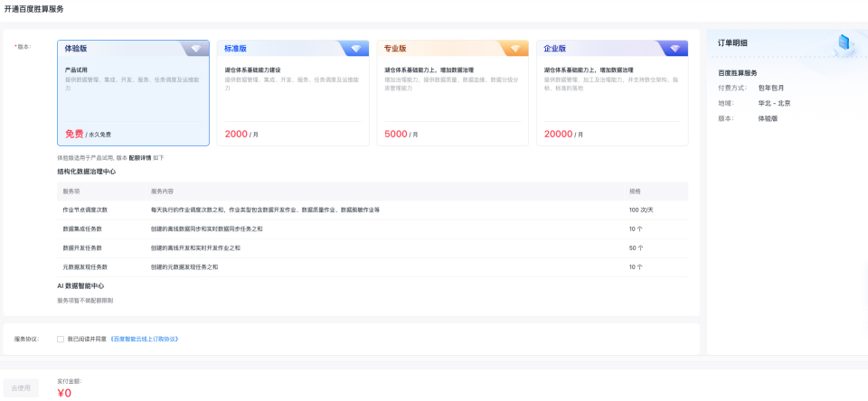Select the 标准版 version title

tap(236, 49)
